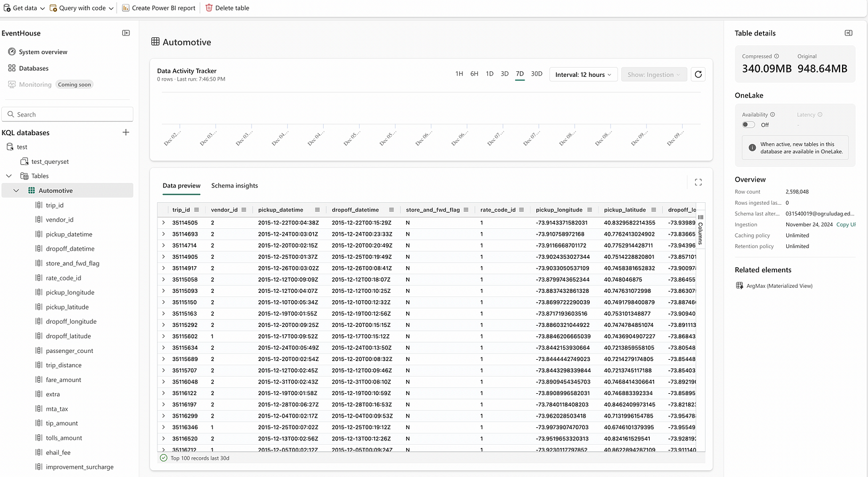Set time range to 1D
The width and height of the screenshot is (868, 477).
489,74
